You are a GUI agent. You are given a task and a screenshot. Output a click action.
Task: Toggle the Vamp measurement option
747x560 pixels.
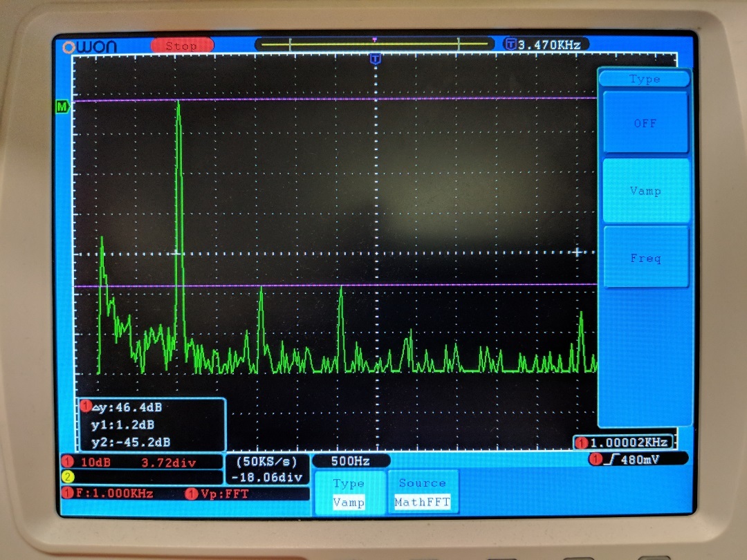coord(645,191)
